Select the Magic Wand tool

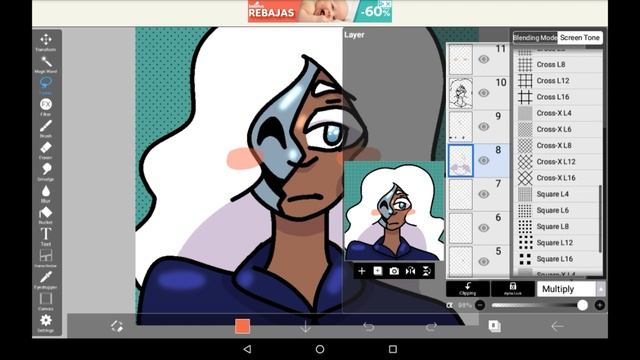pos(46,64)
